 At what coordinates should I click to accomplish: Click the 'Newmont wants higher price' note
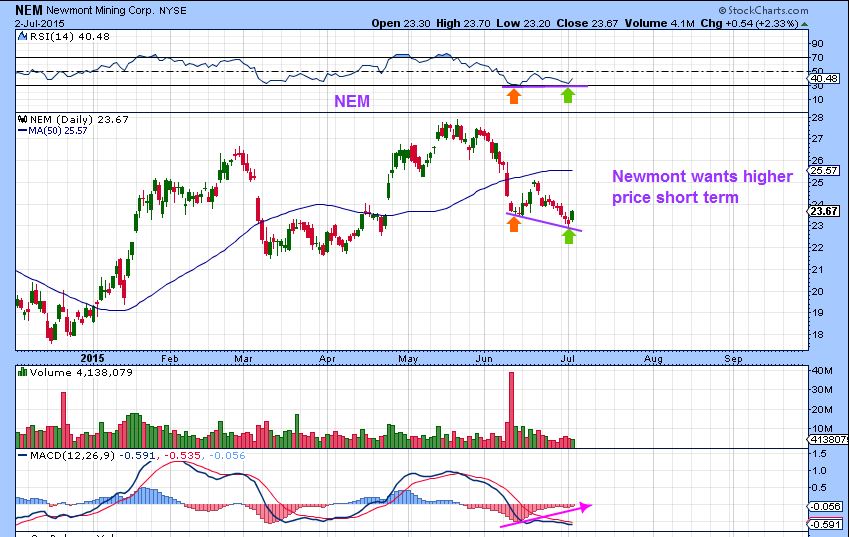point(702,187)
